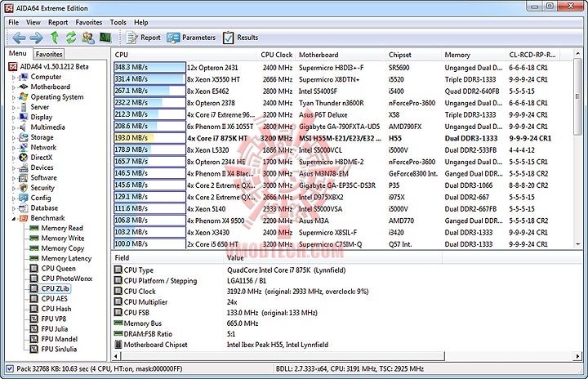
Task: Toggle the status bar checkbox beside Pack 32768 KB
Action: (10, 369)
